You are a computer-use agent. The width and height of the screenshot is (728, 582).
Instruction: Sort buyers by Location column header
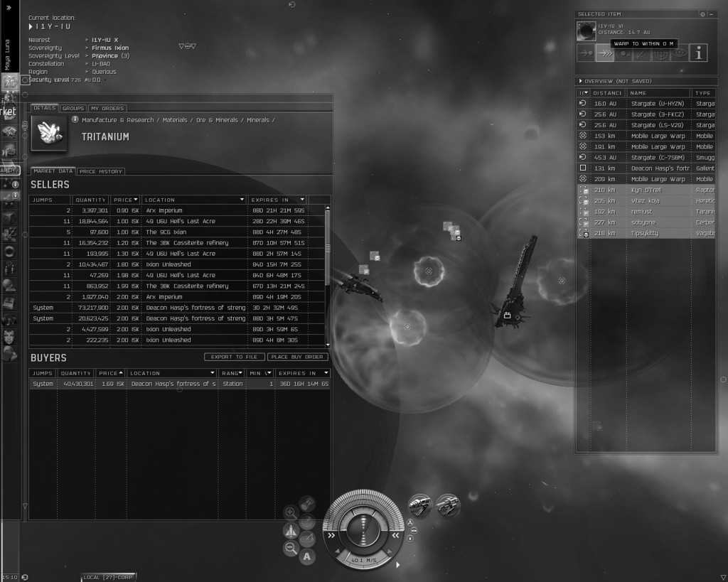pyautogui.click(x=172, y=373)
